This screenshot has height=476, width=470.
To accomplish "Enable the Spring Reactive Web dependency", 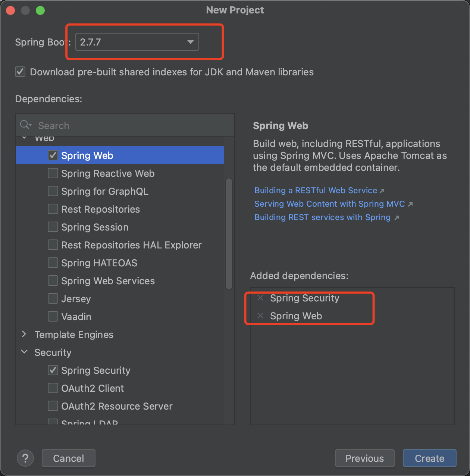I will pyautogui.click(x=53, y=173).
